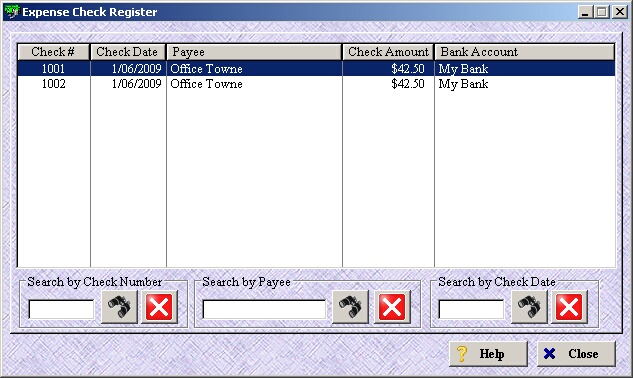Image resolution: width=633 pixels, height=378 pixels.
Task: Click the Close button
Action: tap(576, 354)
